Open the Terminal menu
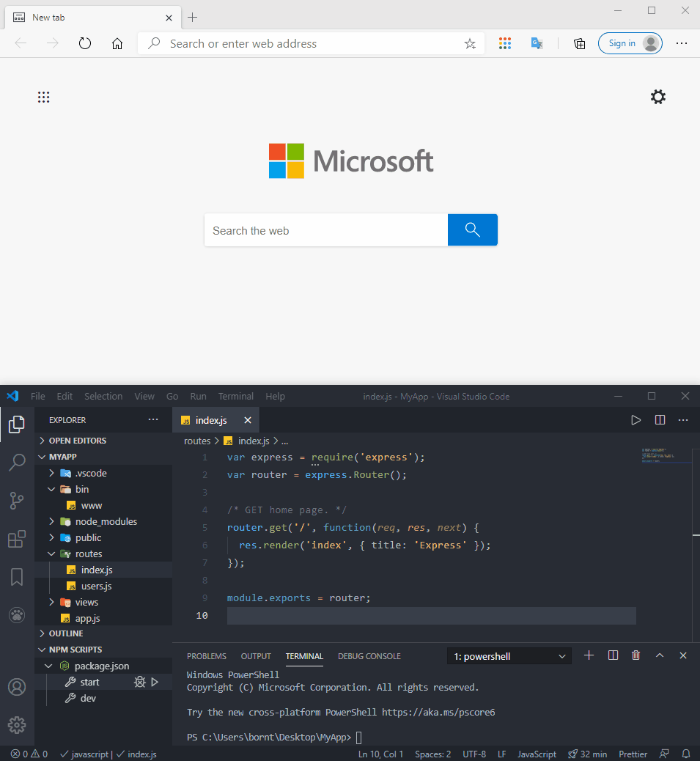 click(235, 396)
